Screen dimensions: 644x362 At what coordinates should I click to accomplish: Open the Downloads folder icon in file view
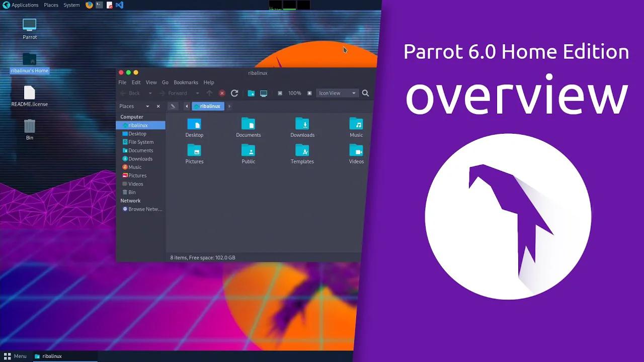pyautogui.click(x=302, y=124)
